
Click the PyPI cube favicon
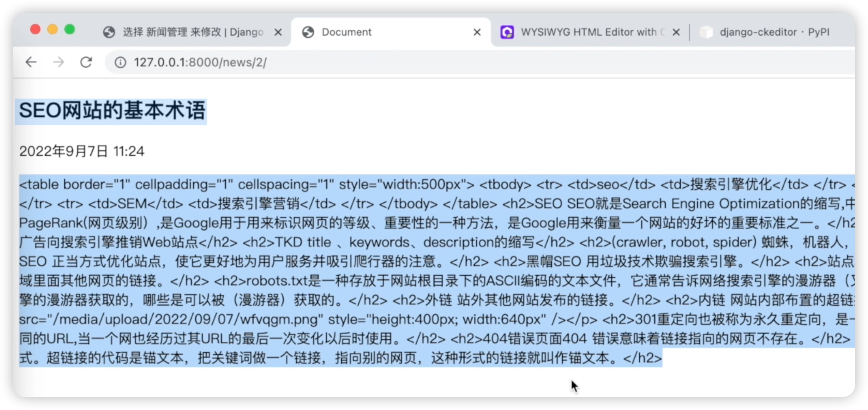[x=706, y=32]
